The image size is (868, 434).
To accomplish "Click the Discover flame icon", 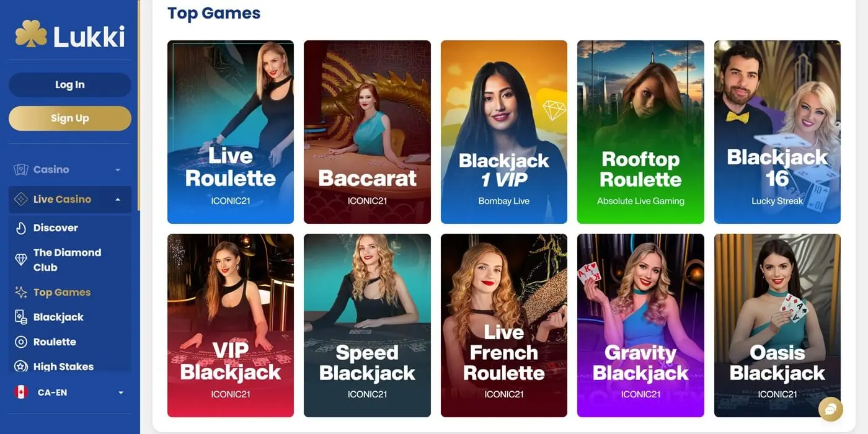I will pos(21,228).
